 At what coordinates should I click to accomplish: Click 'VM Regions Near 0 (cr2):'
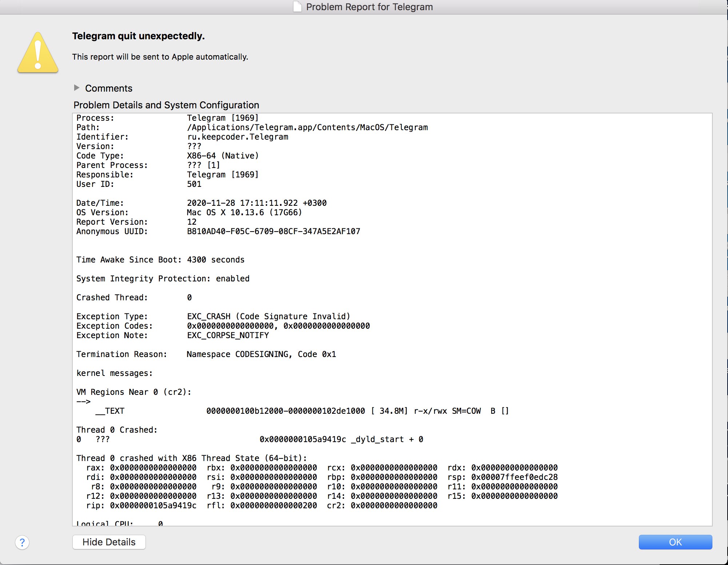coord(134,392)
